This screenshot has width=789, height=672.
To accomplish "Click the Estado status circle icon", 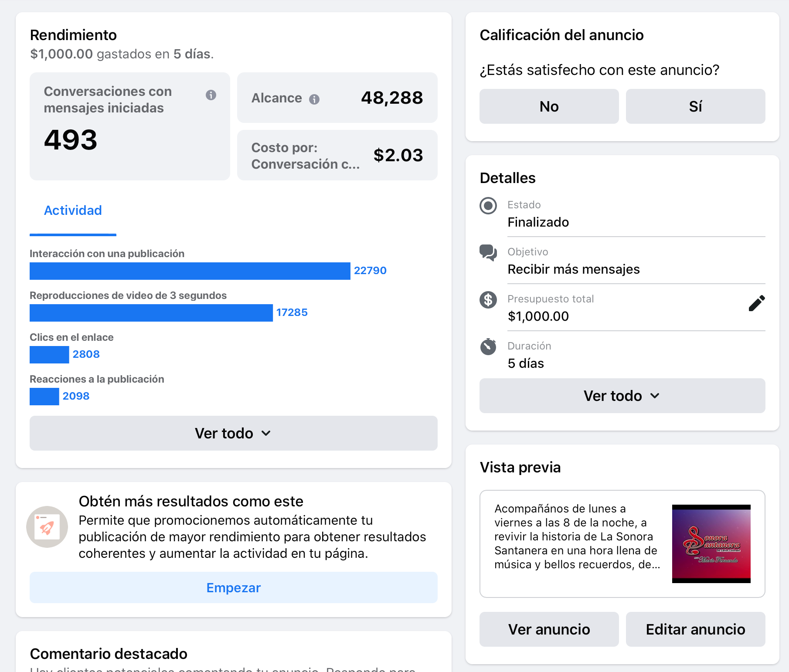I will (488, 206).
